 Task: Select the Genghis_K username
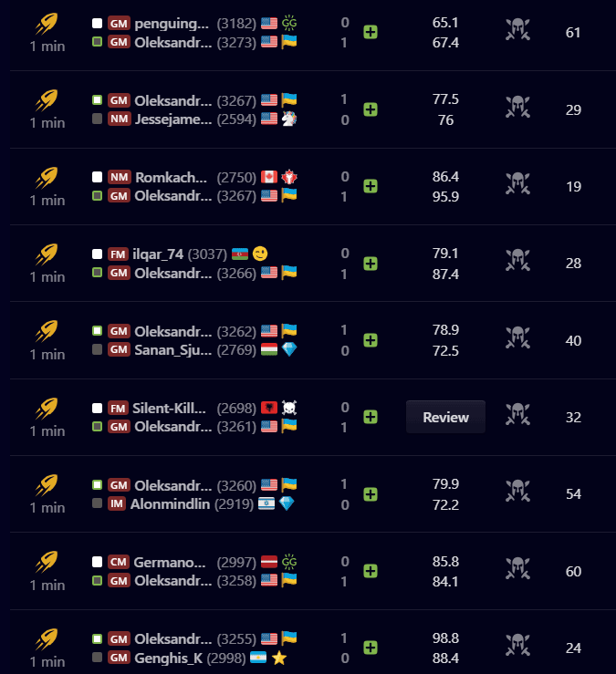click(169, 658)
